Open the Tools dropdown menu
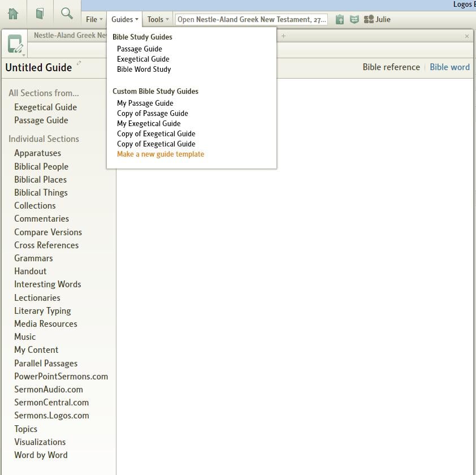476x475 pixels. point(158,19)
